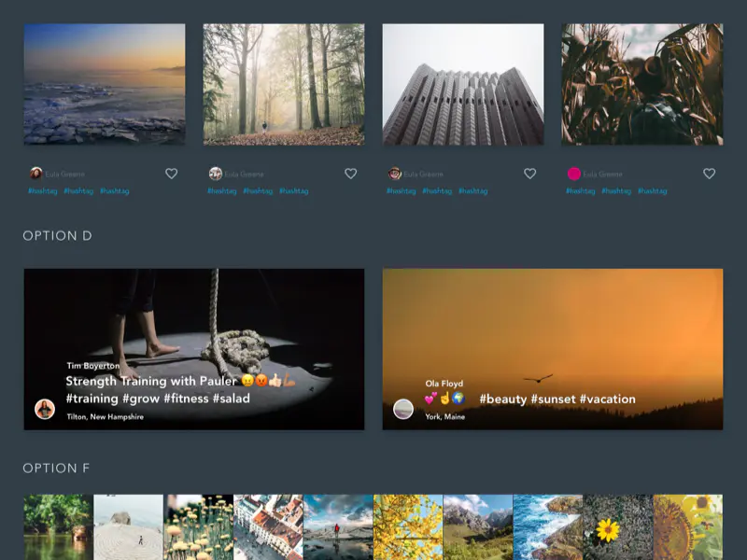Open the orange sunset bird card
Image resolution: width=747 pixels, height=560 pixels.
(553, 349)
